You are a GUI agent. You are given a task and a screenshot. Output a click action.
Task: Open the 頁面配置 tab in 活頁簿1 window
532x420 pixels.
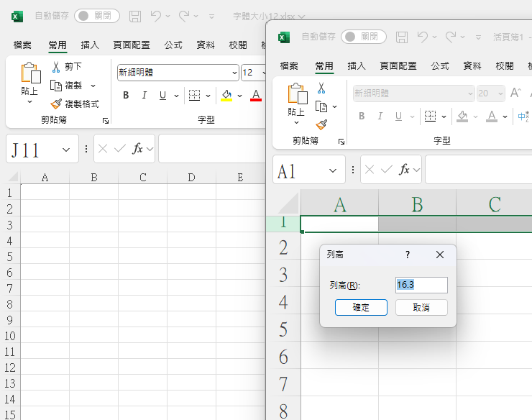[x=398, y=65]
